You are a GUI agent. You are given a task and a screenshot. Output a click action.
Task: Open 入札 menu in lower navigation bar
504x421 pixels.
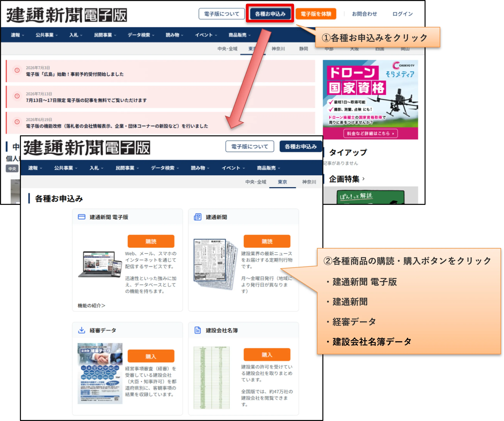tap(96, 168)
